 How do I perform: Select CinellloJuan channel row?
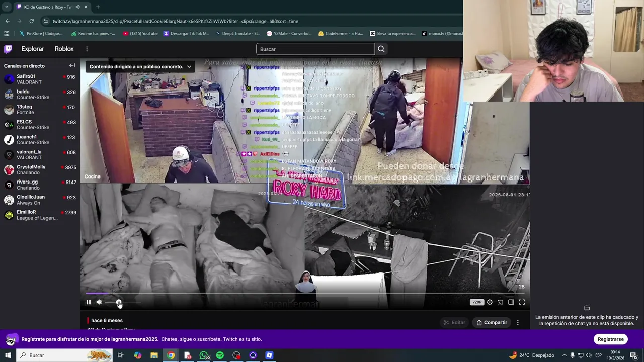click(x=40, y=200)
